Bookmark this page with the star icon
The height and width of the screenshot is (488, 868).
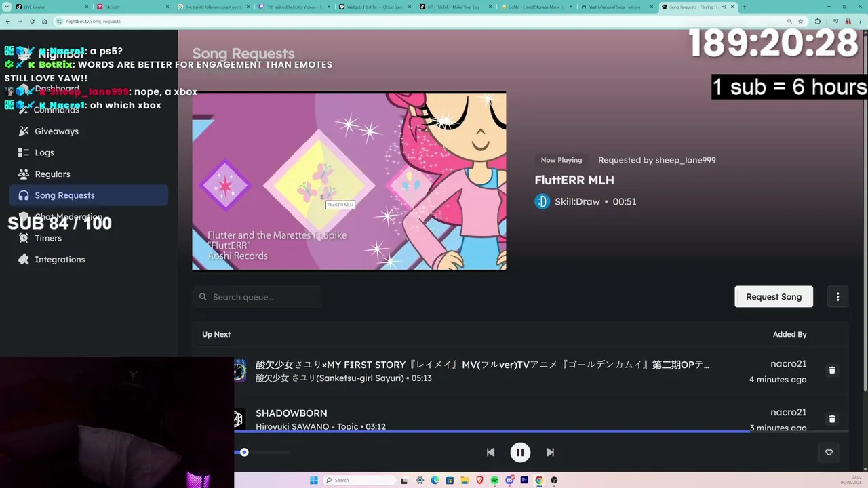801,21
